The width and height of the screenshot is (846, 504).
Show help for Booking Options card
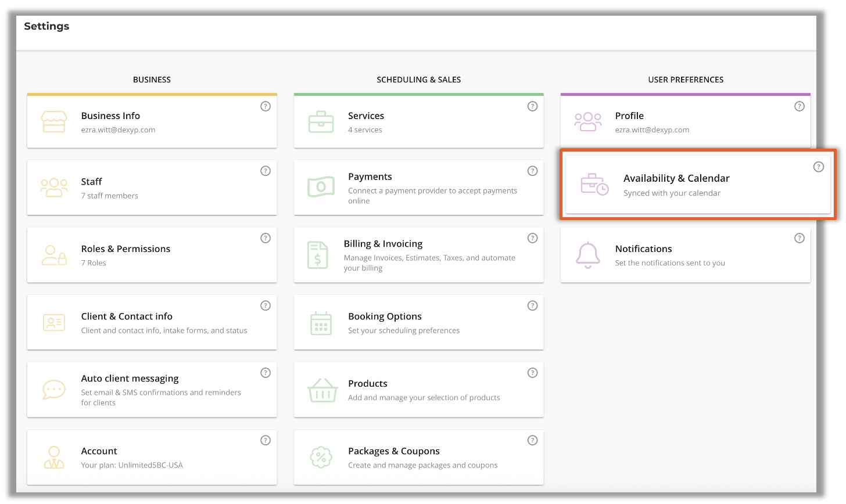(x=532, y=305)
